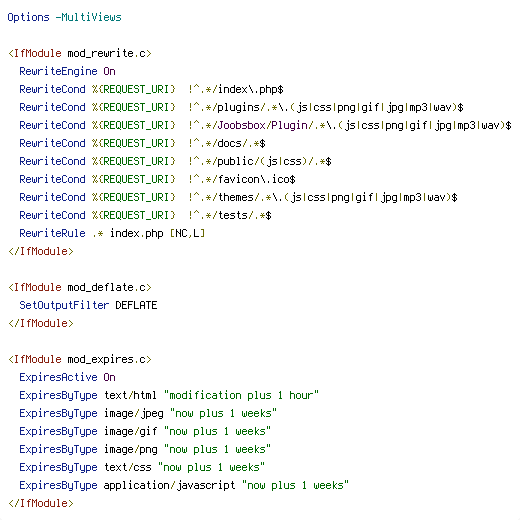The image size is (520, 520).
Task: Click the index\.php$ rewrite condition pattern
Action: tap(236, 89)
